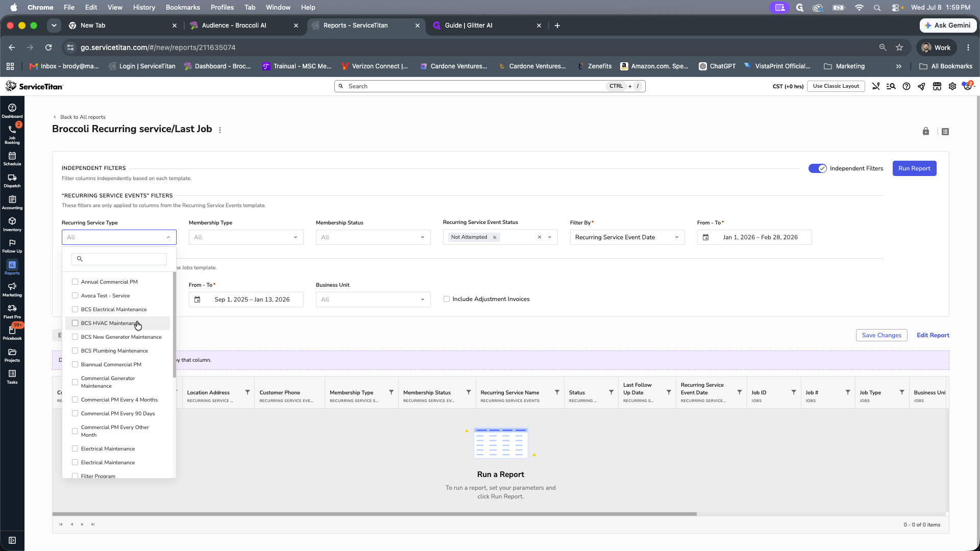Viewport: 980px width, 551px height.
Task: Open Marketing in the sidebar
Action: coord(12,290)
